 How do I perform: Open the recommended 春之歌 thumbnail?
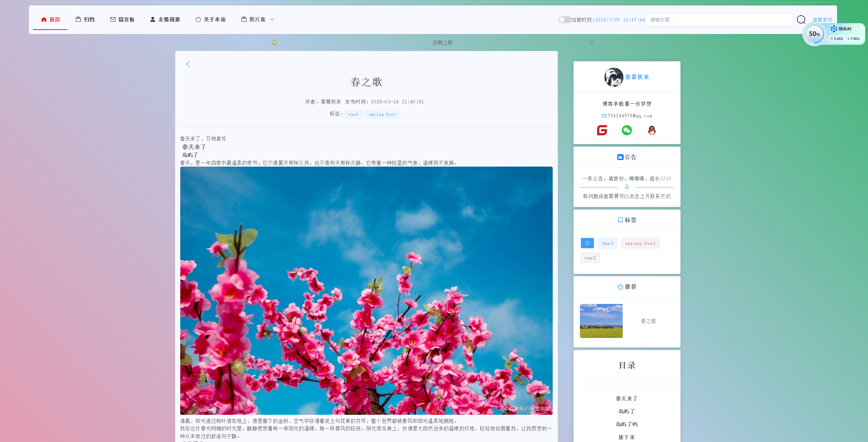[601, 321]
